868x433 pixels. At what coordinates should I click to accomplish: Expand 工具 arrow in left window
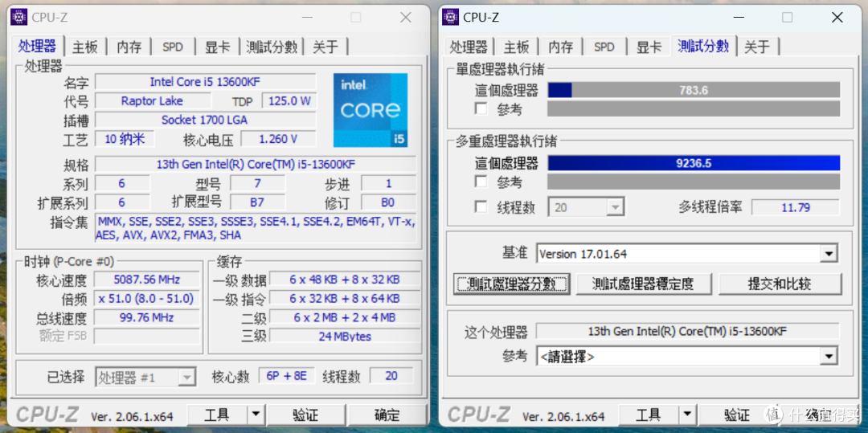256,415
